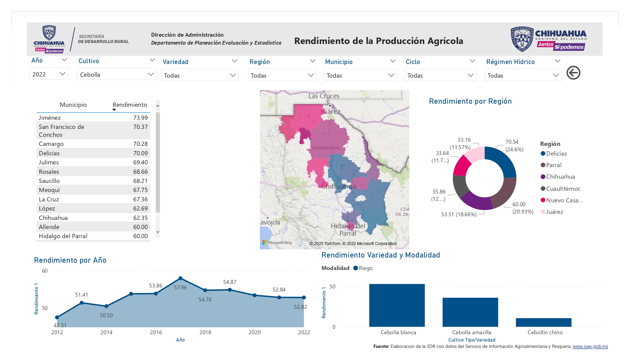Click the Rendimiento por Año chart title
The height and width of the screenshot is (364, 630).
[x=70, y=260]
